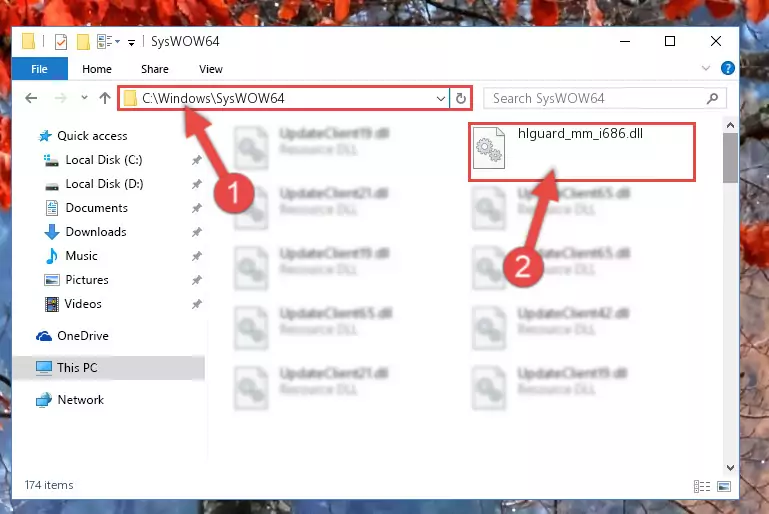Image resolution: width=769 pixels, height=514 pixels.
Task: Close the SysWOW64 window
Action: click(x=716, y=41)
